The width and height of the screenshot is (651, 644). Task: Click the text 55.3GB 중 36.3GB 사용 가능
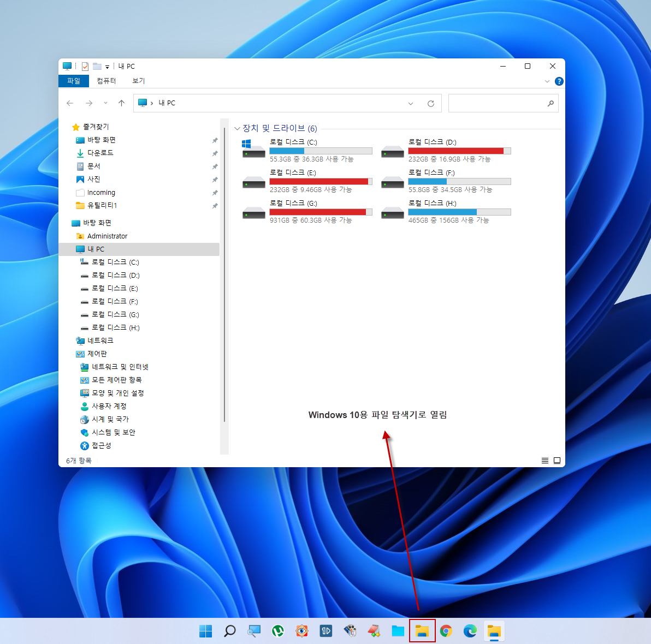click(x=311, y=159)
